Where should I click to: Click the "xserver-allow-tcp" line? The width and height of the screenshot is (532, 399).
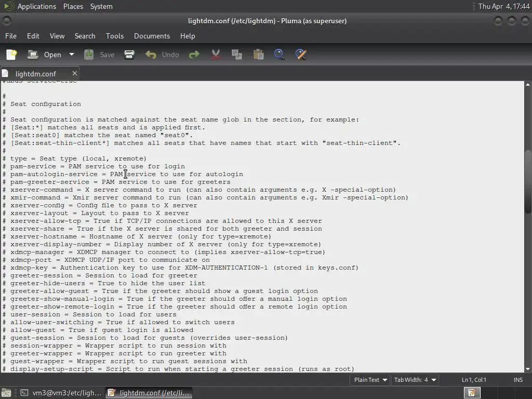tap(162, 221)
